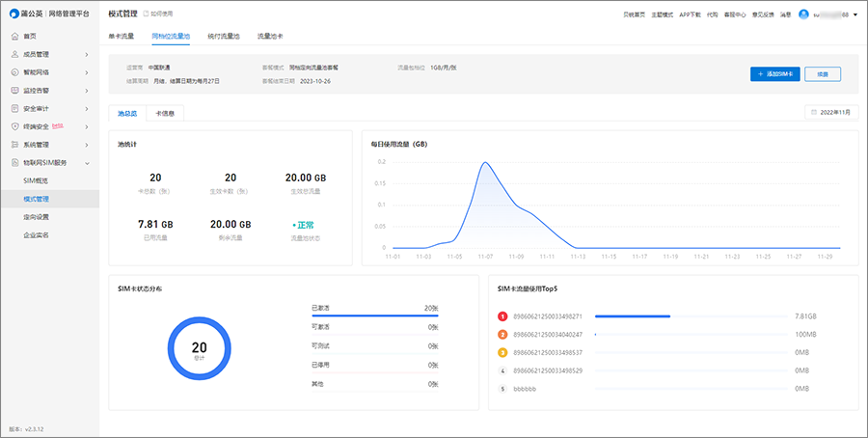Click the daily traffic chart peak at 11-07

click(x=485, y=162)
